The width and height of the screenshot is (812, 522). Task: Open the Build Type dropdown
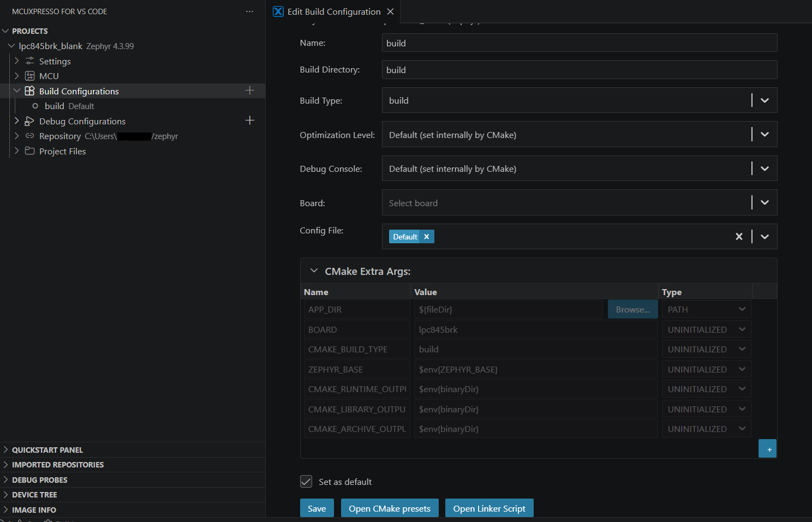765,100
